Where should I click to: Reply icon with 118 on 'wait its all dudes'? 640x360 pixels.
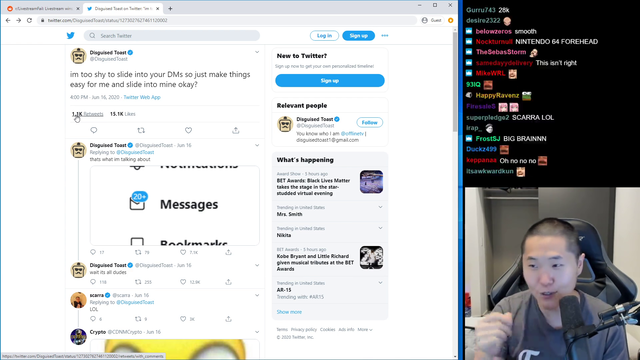pos(93,282)
